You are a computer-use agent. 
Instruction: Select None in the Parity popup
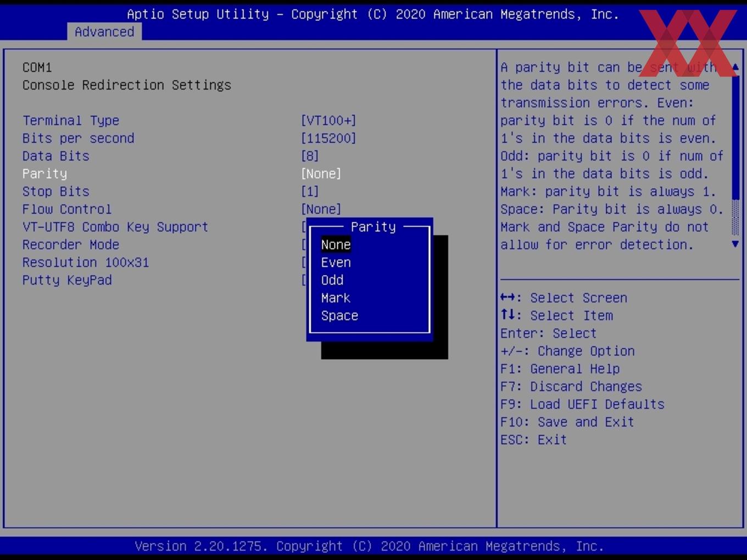pos(336,245)
